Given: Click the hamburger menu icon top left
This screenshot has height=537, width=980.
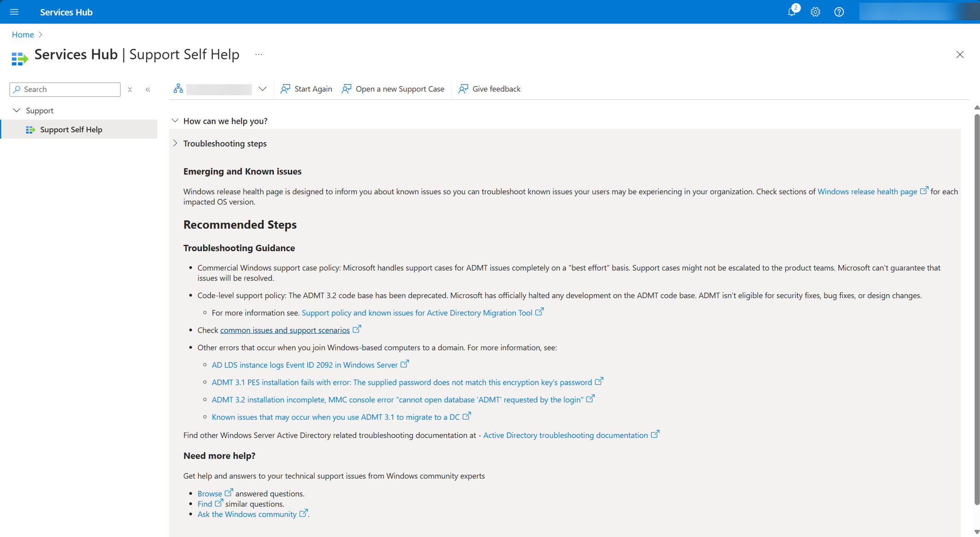Looking at the screenshot, I should (x=14, y=11).
